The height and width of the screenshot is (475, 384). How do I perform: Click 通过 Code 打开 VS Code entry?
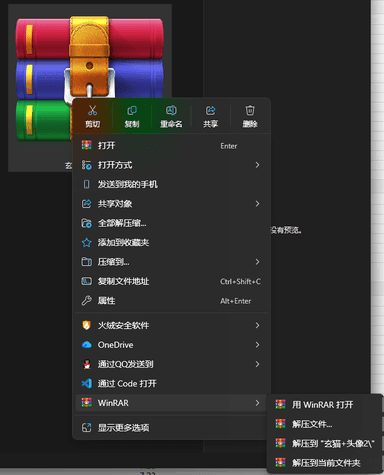click(x=171, y=383)
